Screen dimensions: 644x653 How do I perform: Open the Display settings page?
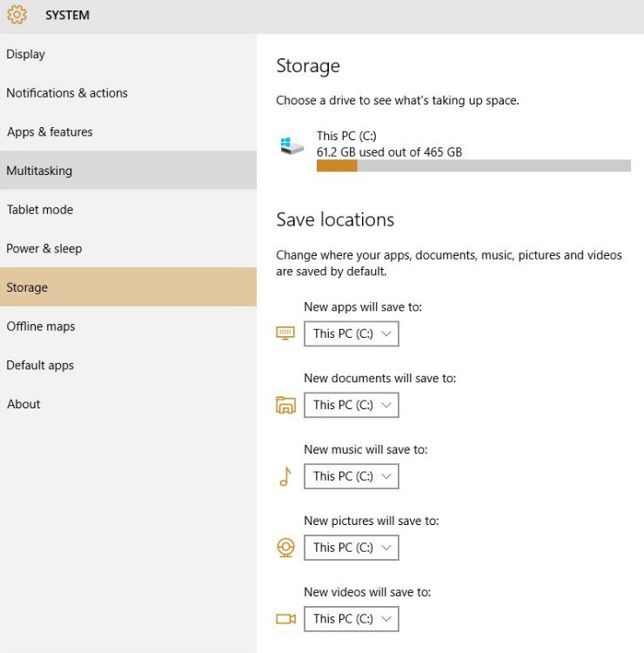(x=26, y=54)
